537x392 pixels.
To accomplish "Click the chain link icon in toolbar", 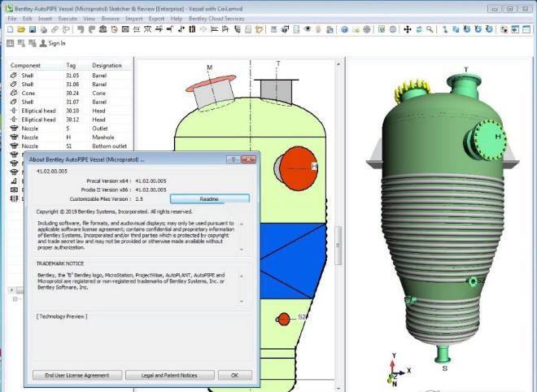I will pos(55,29).
